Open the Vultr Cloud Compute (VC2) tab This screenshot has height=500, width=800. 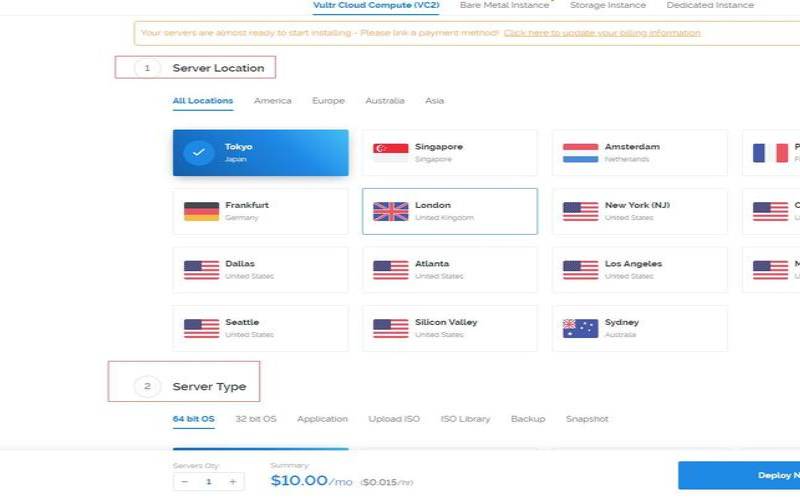pyautogui.click(x=376, y=5)
